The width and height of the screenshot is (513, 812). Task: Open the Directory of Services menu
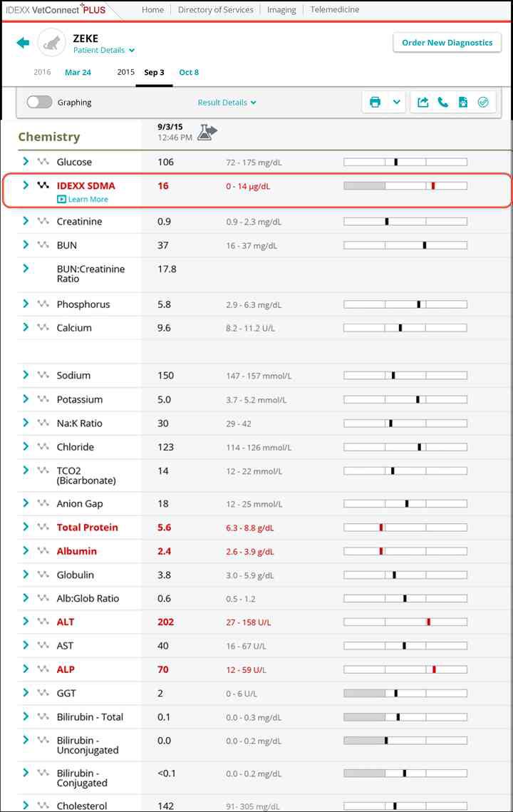[x=215, y=10]
